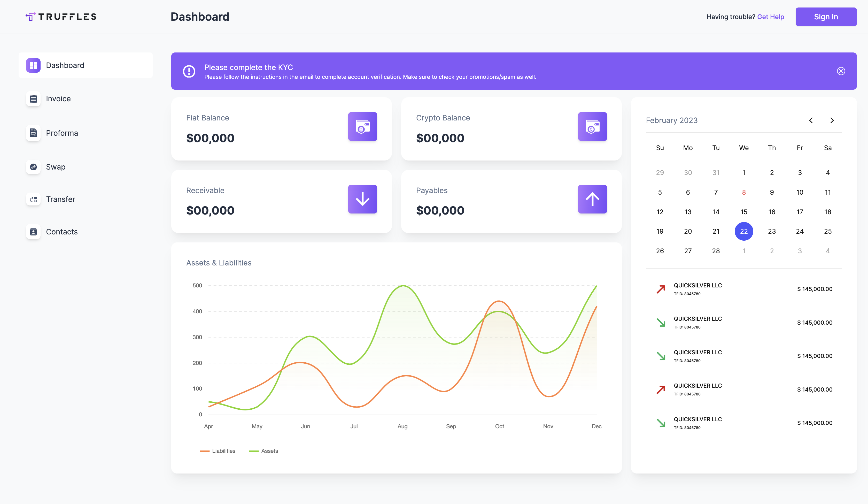The image size is (868, 504).
Task: Open the first QUICKSILVER LLC transaction
Action: coord(698,289)
